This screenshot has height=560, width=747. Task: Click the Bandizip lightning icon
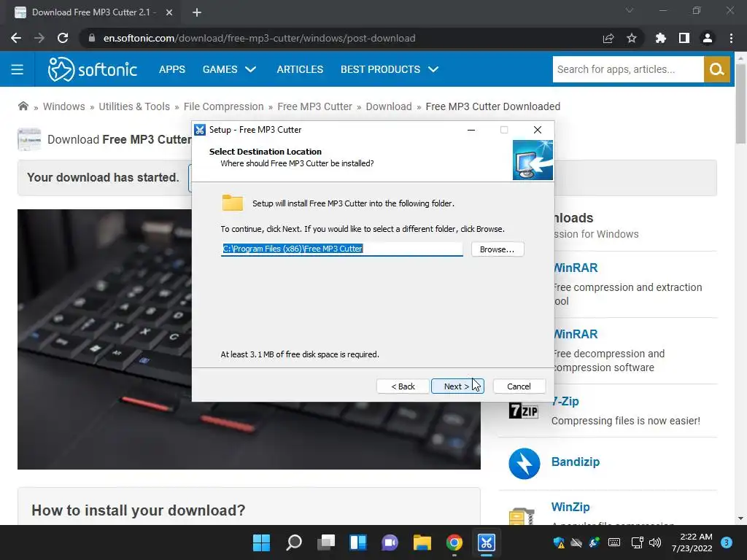pos(524,463)
